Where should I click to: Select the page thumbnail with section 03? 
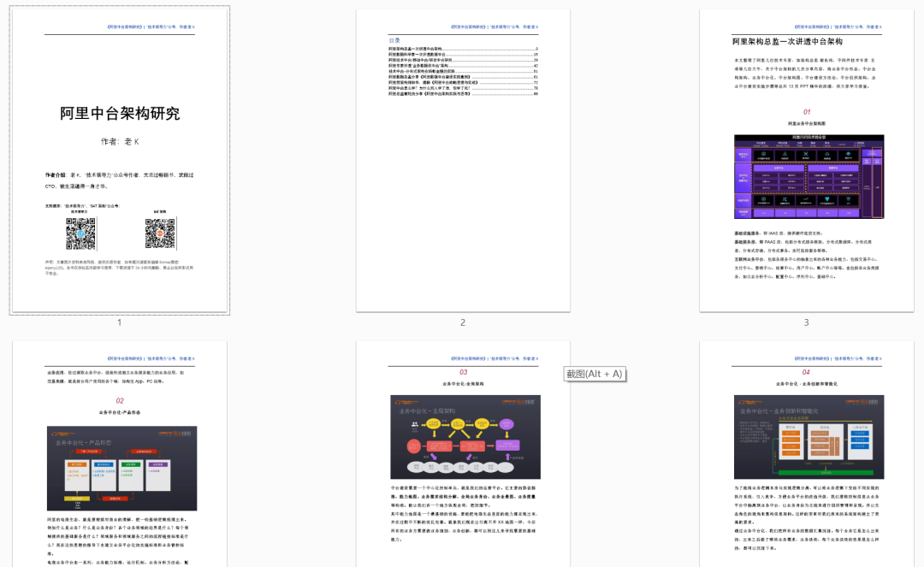(463, 454)
